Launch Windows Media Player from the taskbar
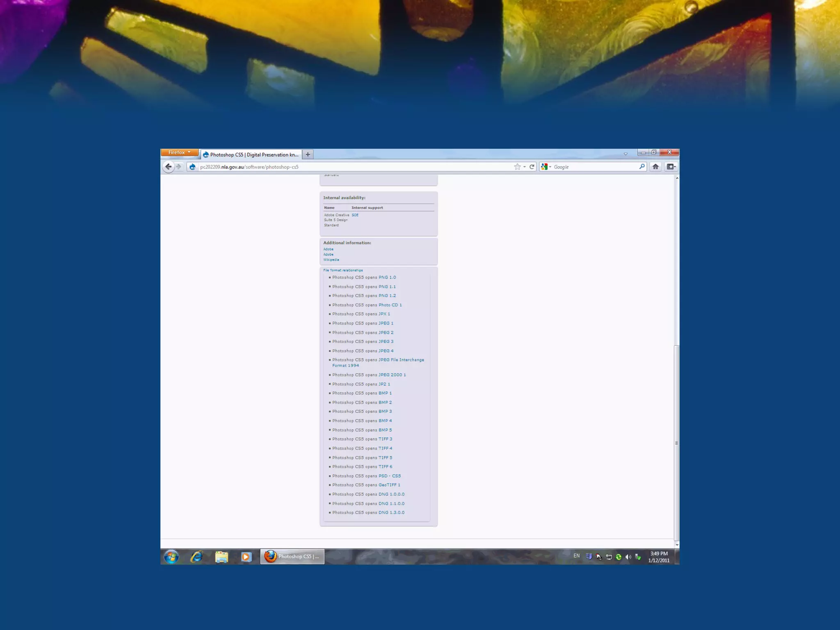840x630 pixels. click(x=246, y=557)
